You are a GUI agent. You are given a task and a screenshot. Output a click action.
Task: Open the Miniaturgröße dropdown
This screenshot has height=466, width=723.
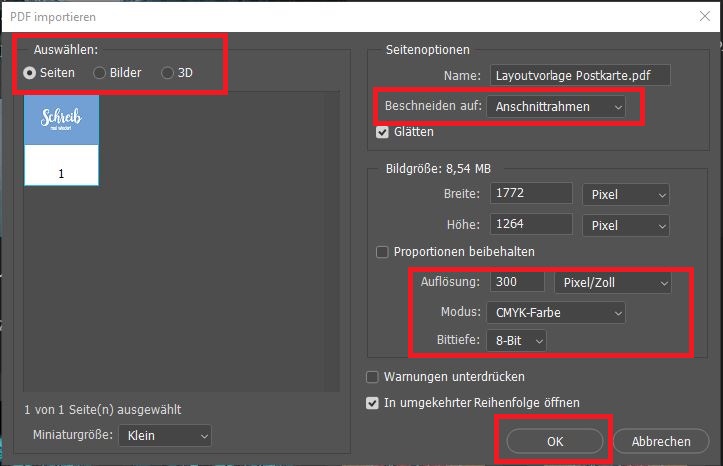coord(165,436)
